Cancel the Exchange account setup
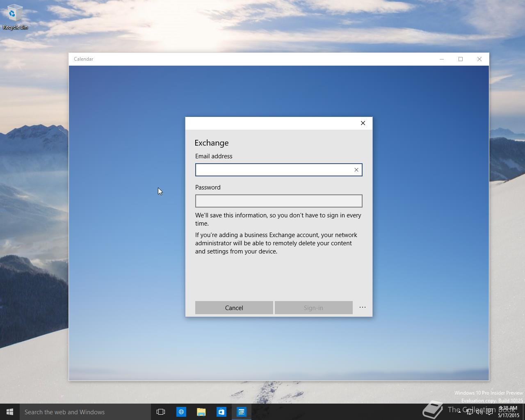525x420 pixels. (x=234, y=308)
